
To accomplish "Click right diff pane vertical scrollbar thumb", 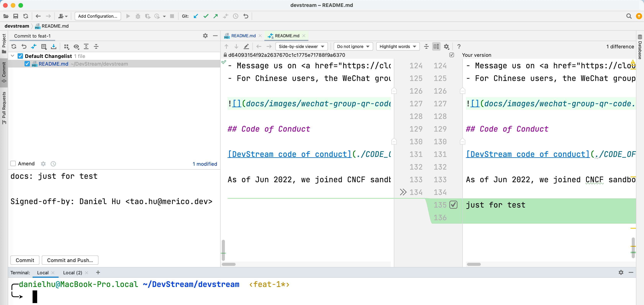I will point(633,248).
